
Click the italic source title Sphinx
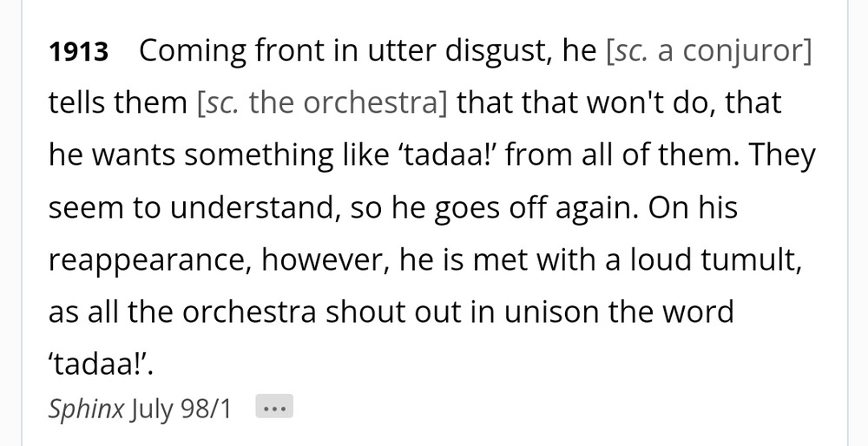coord(86,410)
